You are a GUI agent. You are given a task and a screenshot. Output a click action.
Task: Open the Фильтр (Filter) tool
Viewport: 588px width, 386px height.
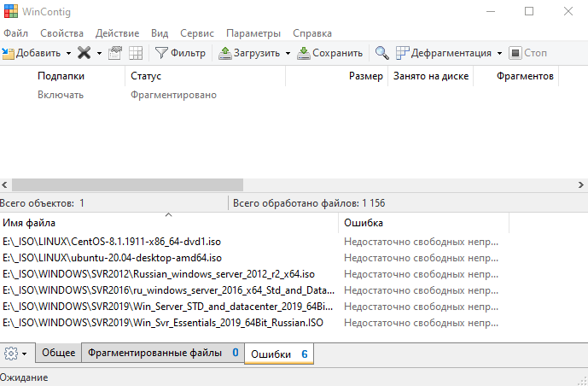[x=180, y=53]
